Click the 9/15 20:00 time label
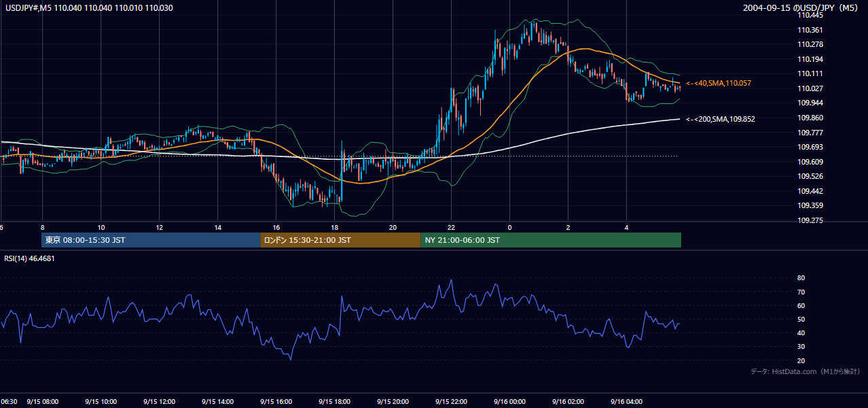Image resolution: width=868 pixels, height=408 pixels. click(393, 401)
